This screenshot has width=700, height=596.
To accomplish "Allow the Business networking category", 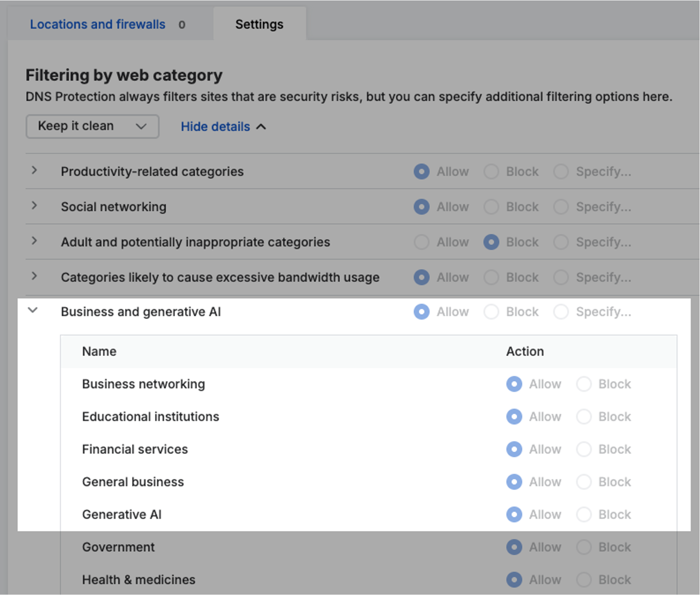I will coord(514,384).
